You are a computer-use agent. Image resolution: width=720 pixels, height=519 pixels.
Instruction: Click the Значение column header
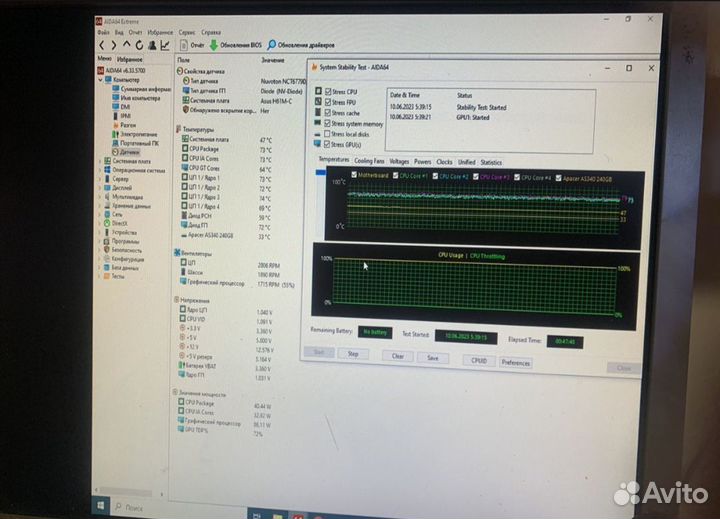pos(273,60)
